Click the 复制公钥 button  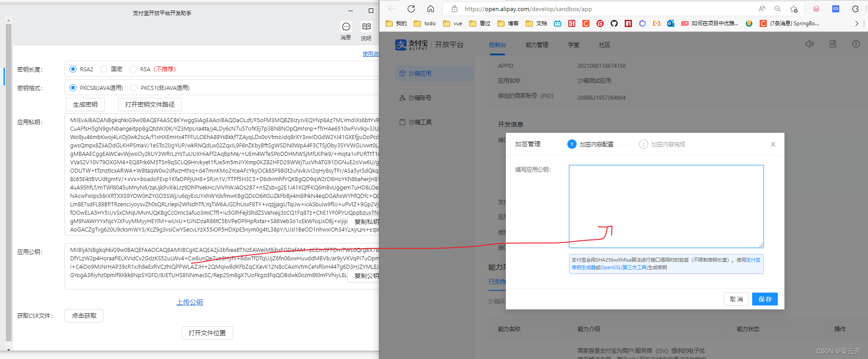point(364,276)
